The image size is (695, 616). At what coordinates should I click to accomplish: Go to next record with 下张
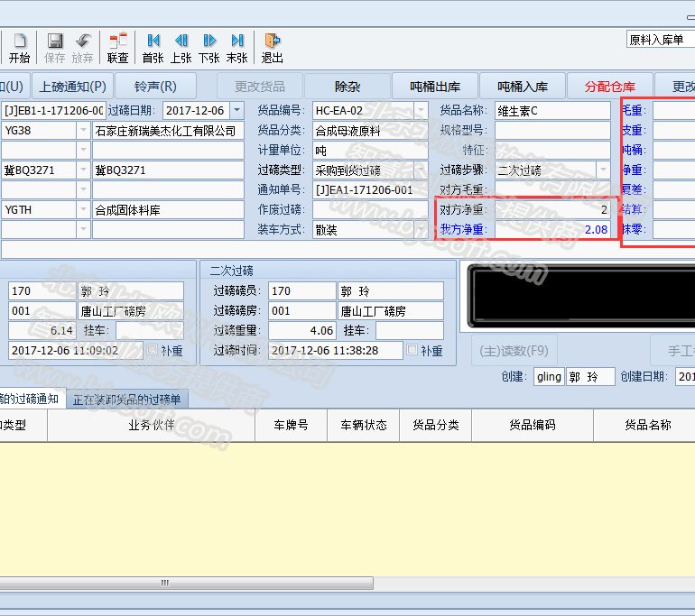pyautogui.click(x=208, y=48)
